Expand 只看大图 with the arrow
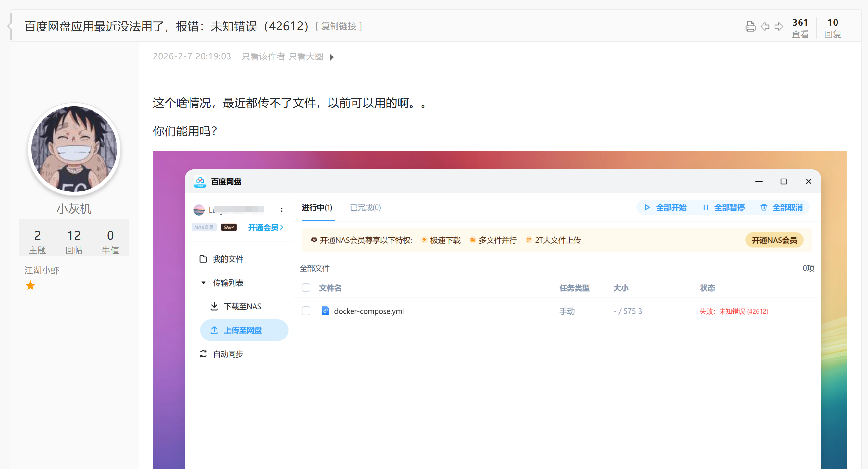868x469 pixels. 332,57
